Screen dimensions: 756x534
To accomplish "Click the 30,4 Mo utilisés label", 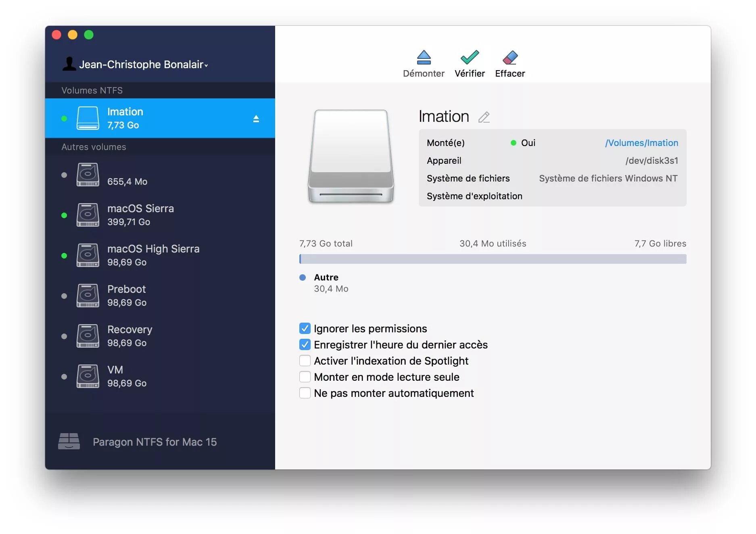I will (x=493, y=244).
